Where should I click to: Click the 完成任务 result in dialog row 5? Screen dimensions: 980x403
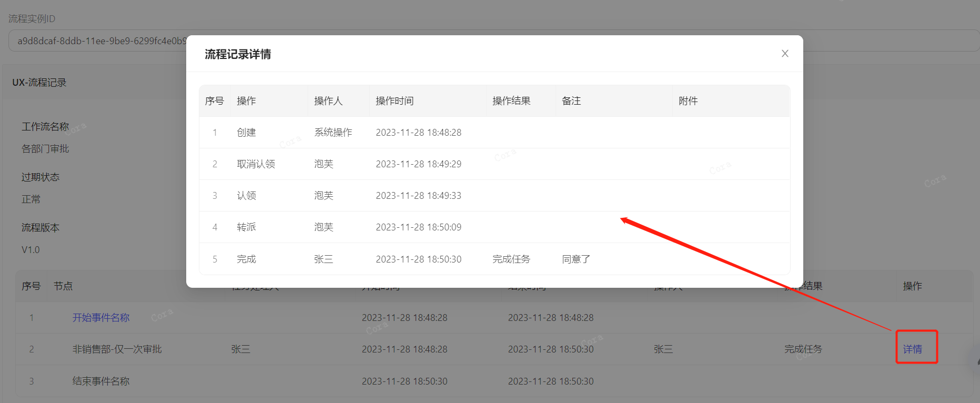(x=511, y=259)
